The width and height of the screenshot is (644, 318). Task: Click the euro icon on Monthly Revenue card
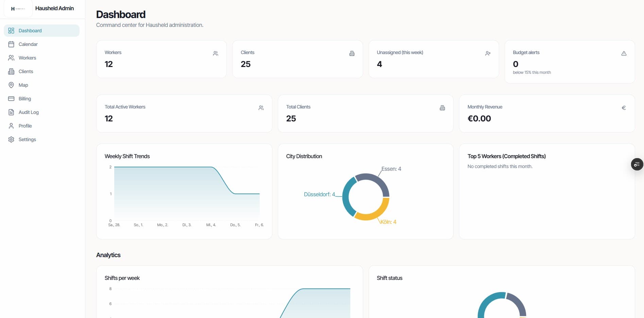click(624, 108)
